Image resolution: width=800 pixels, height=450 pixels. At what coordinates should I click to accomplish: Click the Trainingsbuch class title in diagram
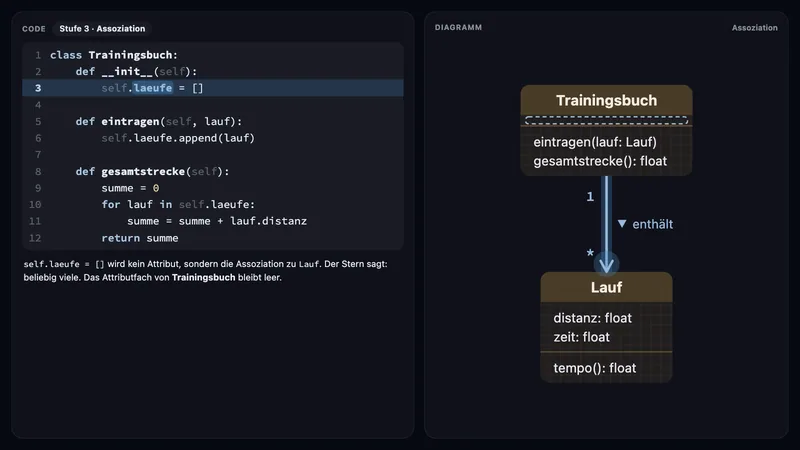point(606,101)
